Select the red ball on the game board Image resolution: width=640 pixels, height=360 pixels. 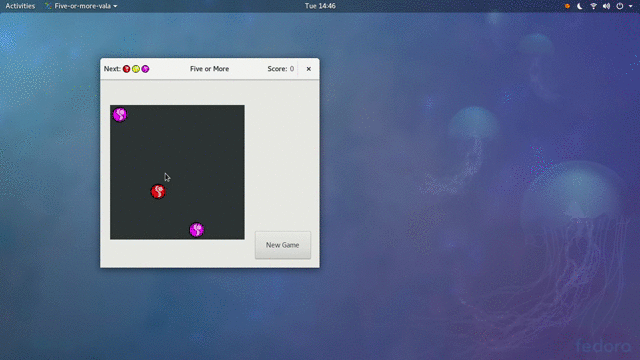(x=158, y=191)
